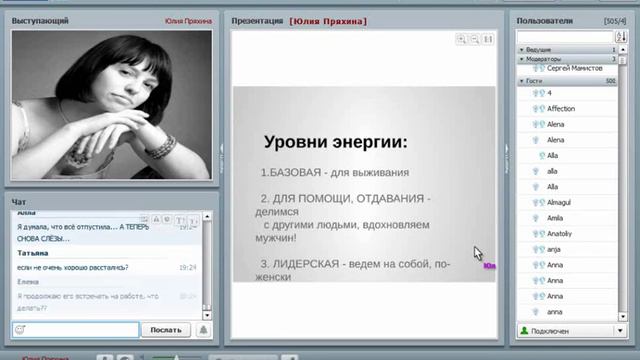
Task: Click collapse handle between presentation and users panels
Action: 507,159
